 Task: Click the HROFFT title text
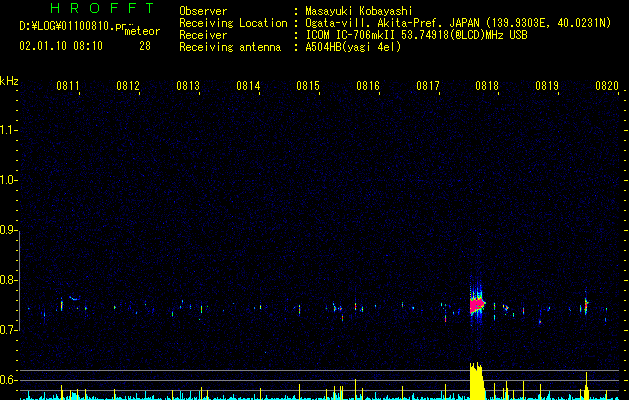point(103,8)
